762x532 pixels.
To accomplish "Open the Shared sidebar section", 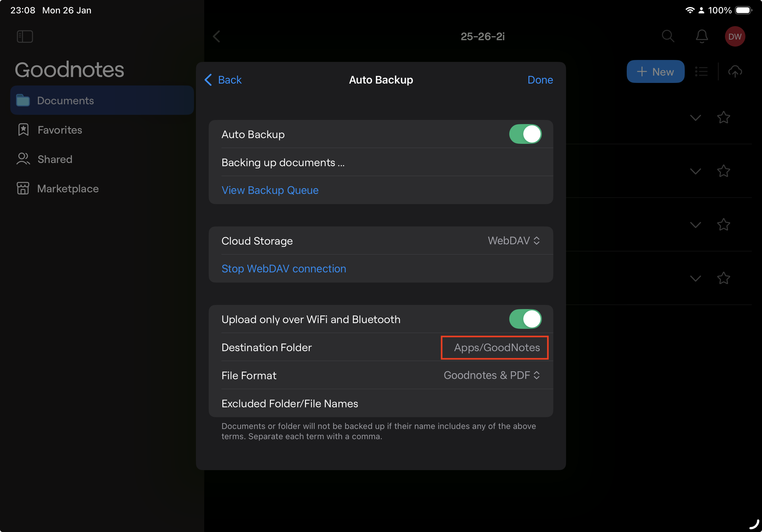I will click(55, 159).
